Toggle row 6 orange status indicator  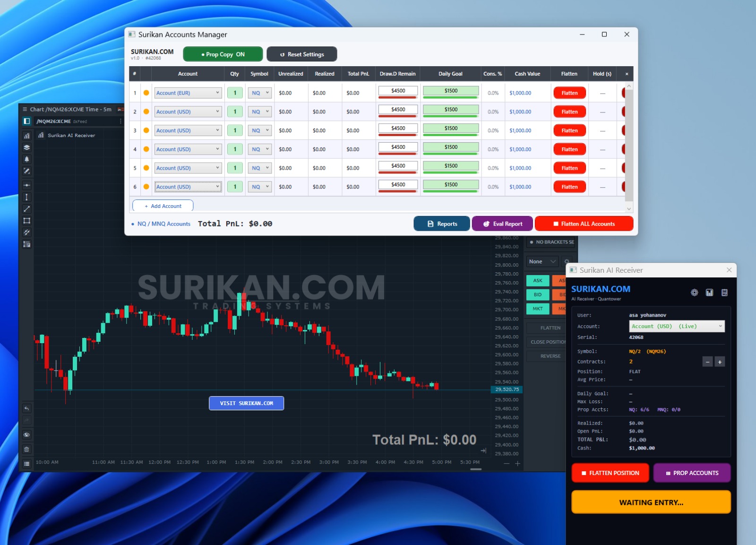[146, 187]
